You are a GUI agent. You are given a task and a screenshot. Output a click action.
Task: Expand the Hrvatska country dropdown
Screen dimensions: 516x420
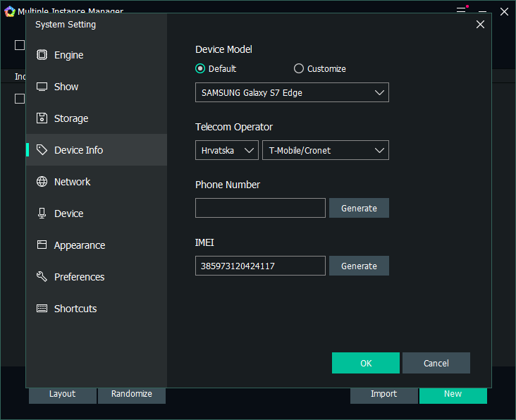click(x=227, y=150)
